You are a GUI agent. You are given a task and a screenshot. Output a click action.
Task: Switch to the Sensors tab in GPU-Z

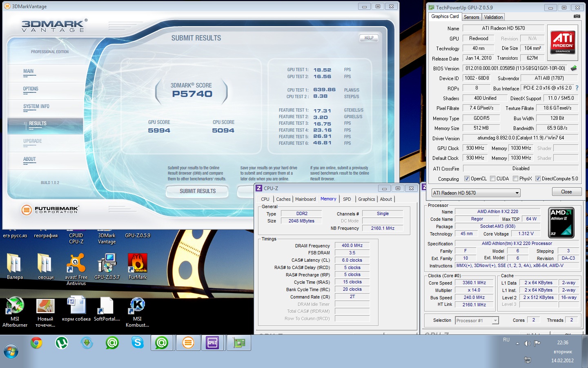[x=471, y=17]
